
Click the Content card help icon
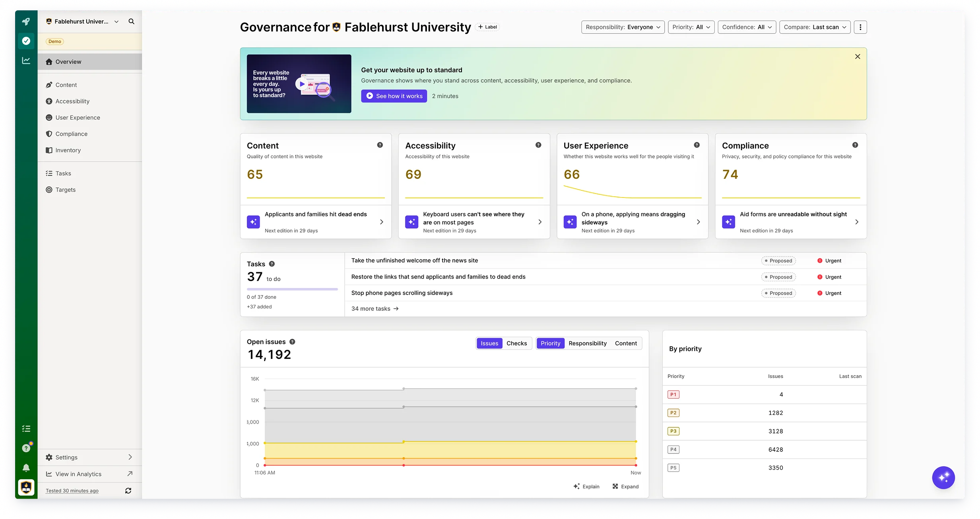[x=380, y=145]
